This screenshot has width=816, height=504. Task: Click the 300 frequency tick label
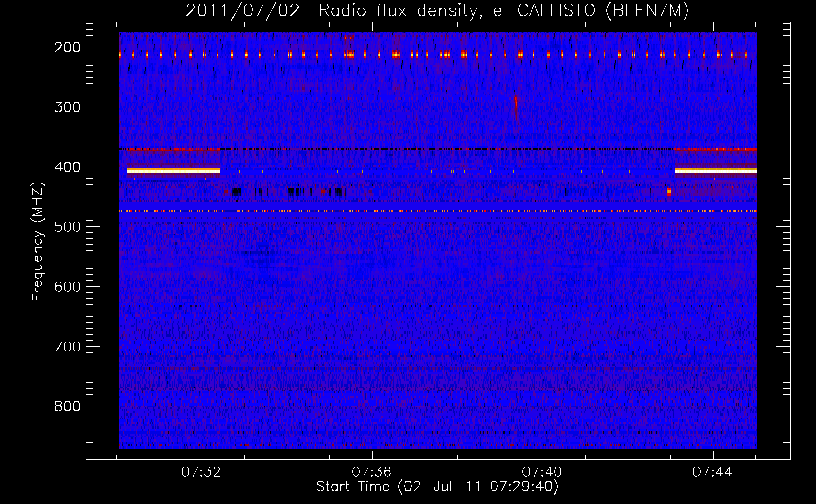68,107
